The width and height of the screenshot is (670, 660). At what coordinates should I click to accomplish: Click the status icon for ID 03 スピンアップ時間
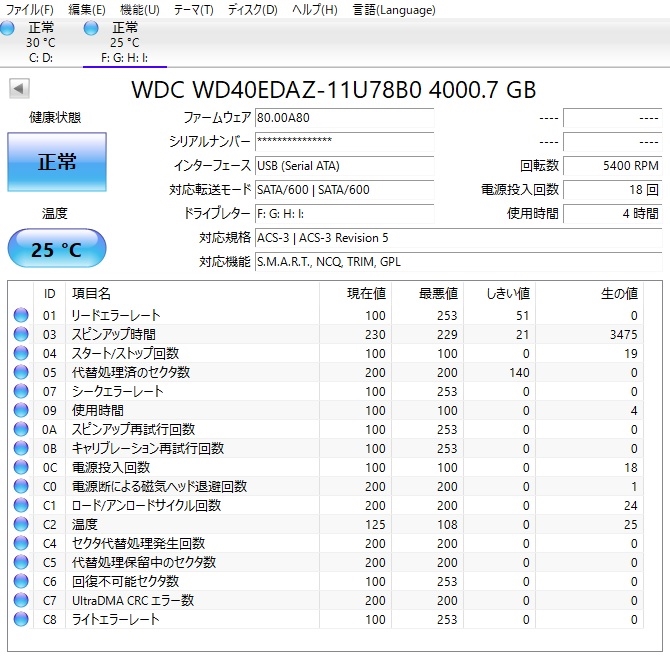[21, 334]
